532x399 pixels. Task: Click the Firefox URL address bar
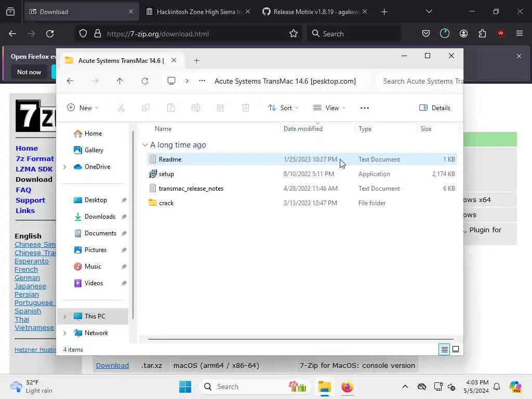[187, 34]
